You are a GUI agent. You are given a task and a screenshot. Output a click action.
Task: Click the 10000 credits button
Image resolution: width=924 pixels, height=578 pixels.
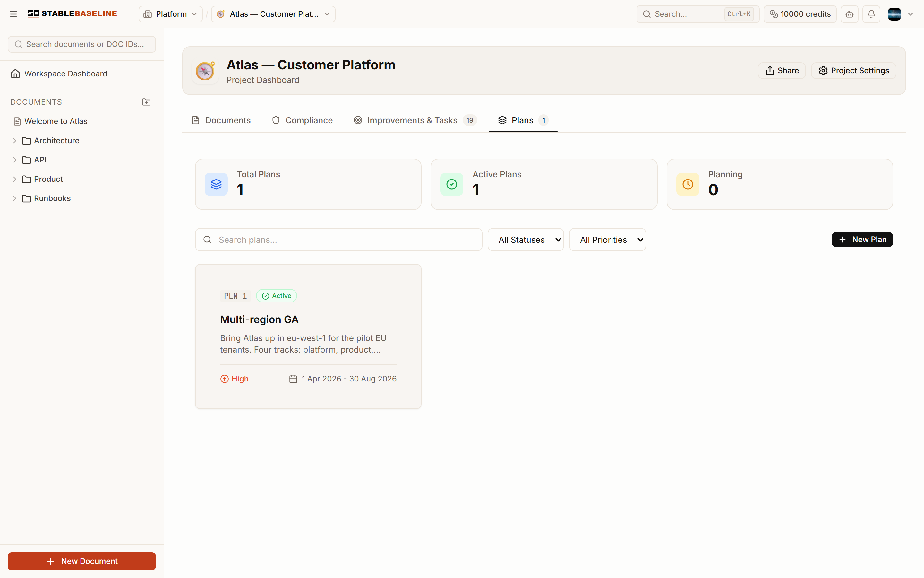click(x=800, y=14)
